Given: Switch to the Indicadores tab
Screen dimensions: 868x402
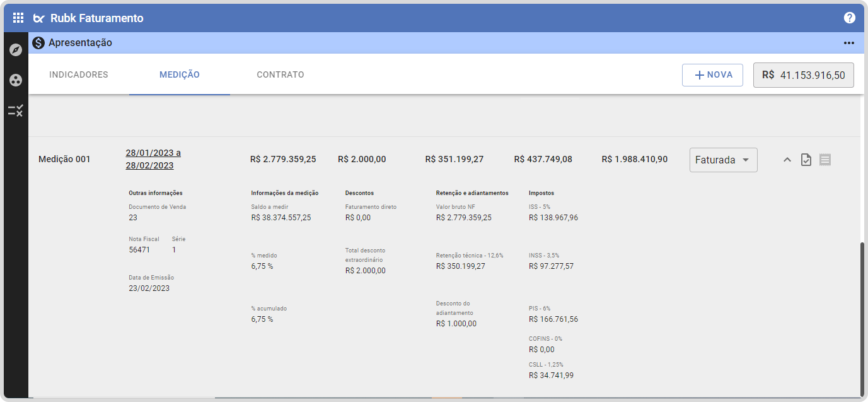Looking at the screenshot, I should tap(79, 74).
